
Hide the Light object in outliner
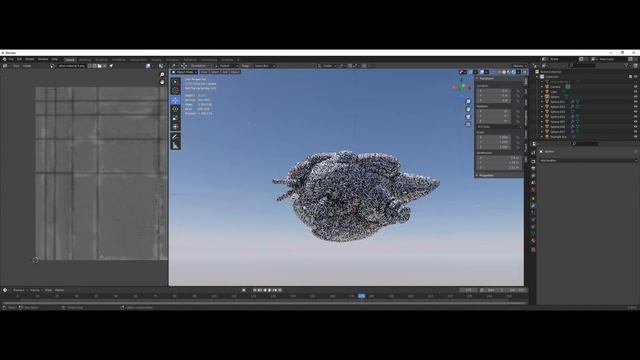pos(636,92)
